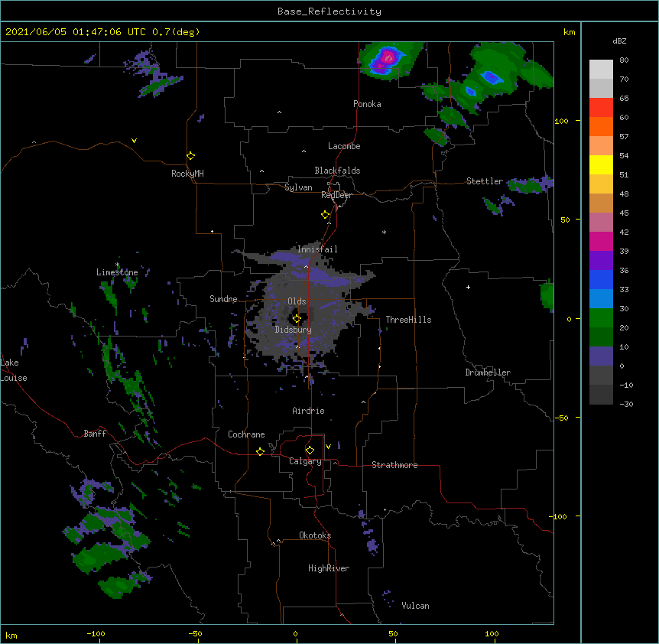Click the Strathmore town label
Screen dimensions: 659x644
(x=394, y=464)
